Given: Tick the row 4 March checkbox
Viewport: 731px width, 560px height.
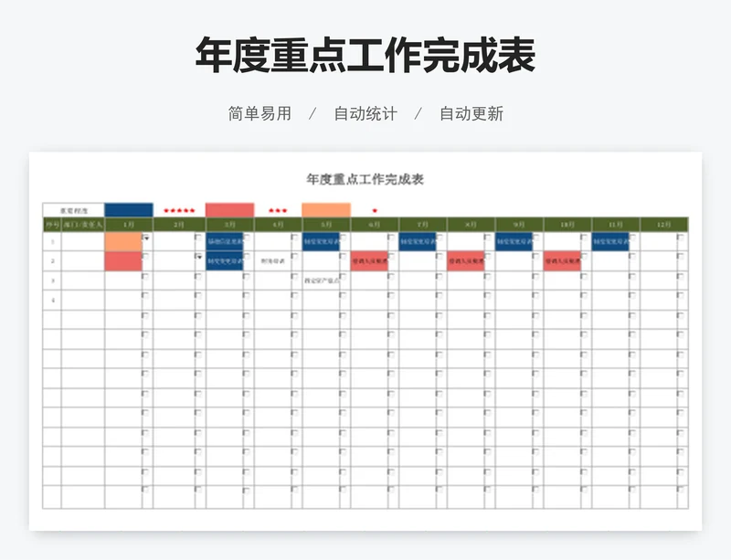Looking at the screenshot, I should click(246, 296).
